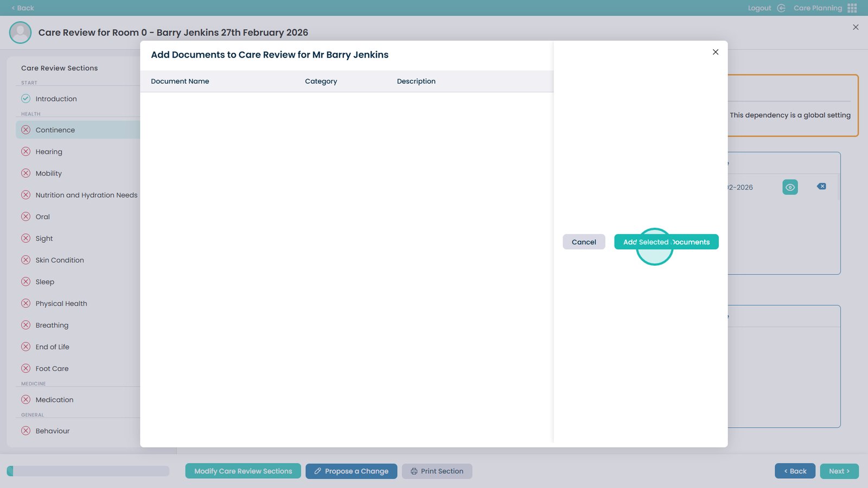Click Behaviour incomplete status icon
The width and height of the screenshot is (868, 488).
(x=25, y=431)
